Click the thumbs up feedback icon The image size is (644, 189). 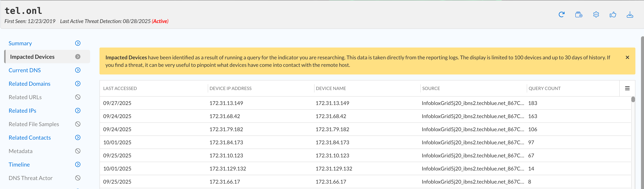tap(613, 15)
